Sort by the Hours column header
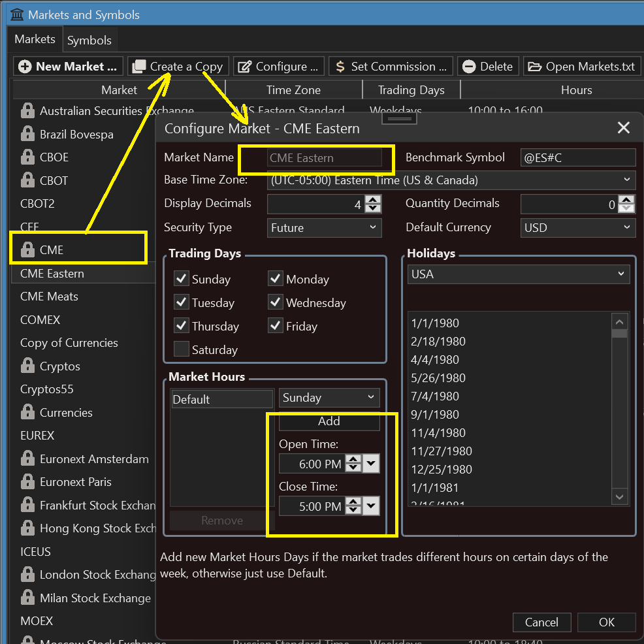 (576, 90)
